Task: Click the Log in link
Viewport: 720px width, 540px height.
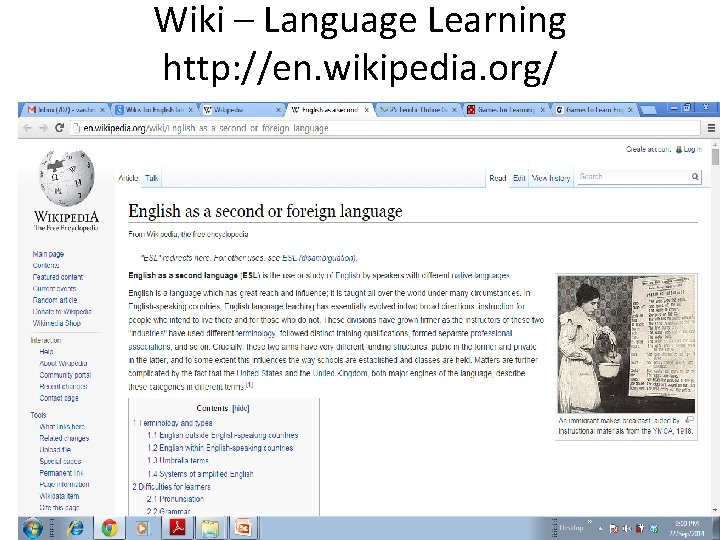Action: [692, 149]
